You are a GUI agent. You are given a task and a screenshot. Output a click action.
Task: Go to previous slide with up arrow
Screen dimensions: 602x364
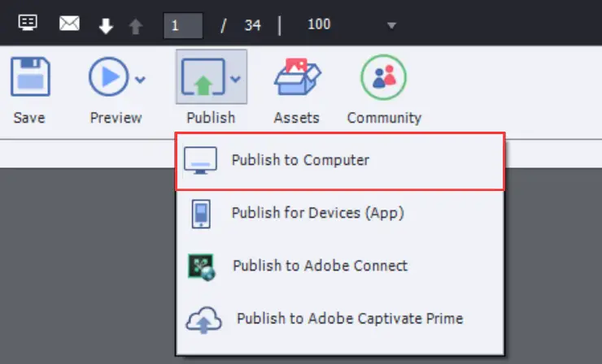point(136,27)
